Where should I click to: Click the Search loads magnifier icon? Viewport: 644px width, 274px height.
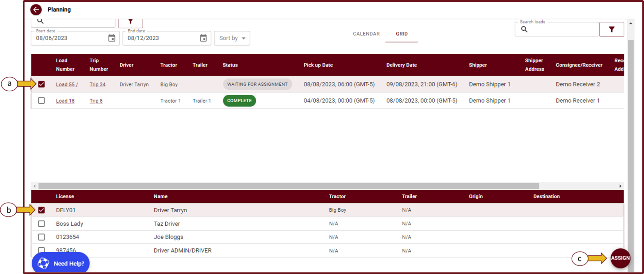click(x=524, y=30)
